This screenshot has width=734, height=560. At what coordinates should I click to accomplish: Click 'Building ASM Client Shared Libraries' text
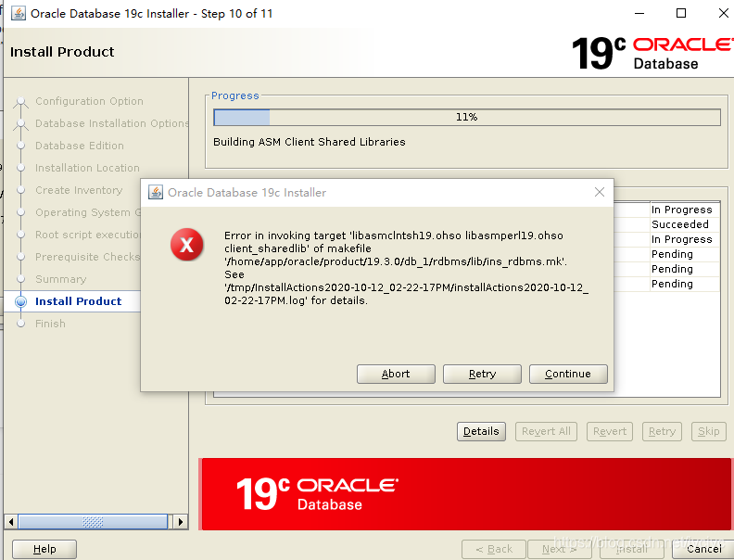(x=310, y=142)
